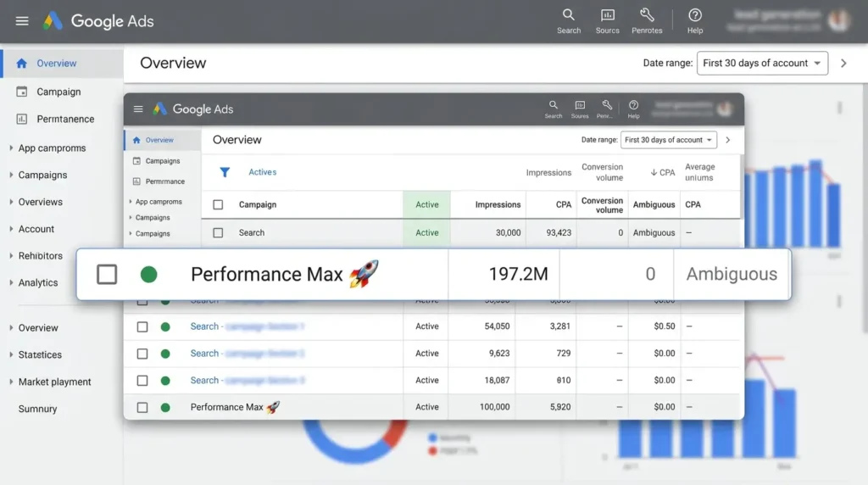Click the Actives filter link
868x485 pixels.
tap(263, 172)
